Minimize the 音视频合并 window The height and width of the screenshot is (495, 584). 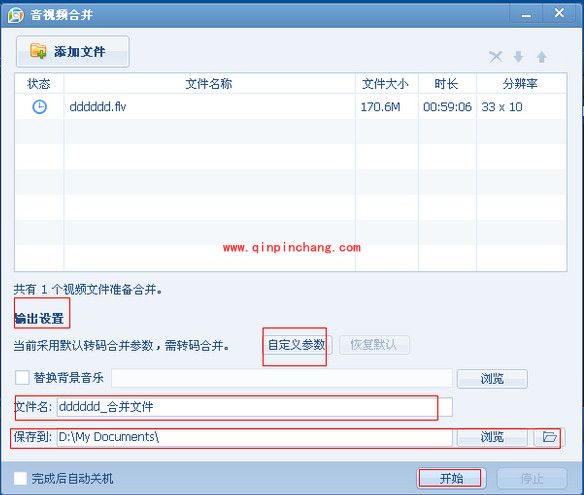tap(526, 15)
